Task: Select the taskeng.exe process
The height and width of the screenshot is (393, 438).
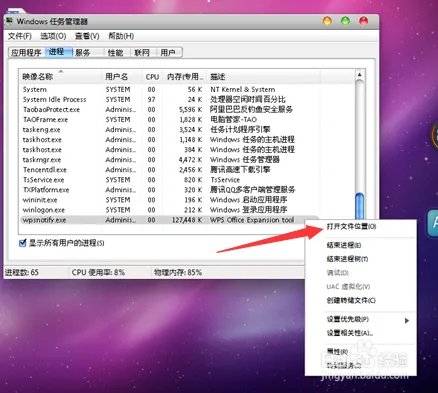Action: pos(170,129)
